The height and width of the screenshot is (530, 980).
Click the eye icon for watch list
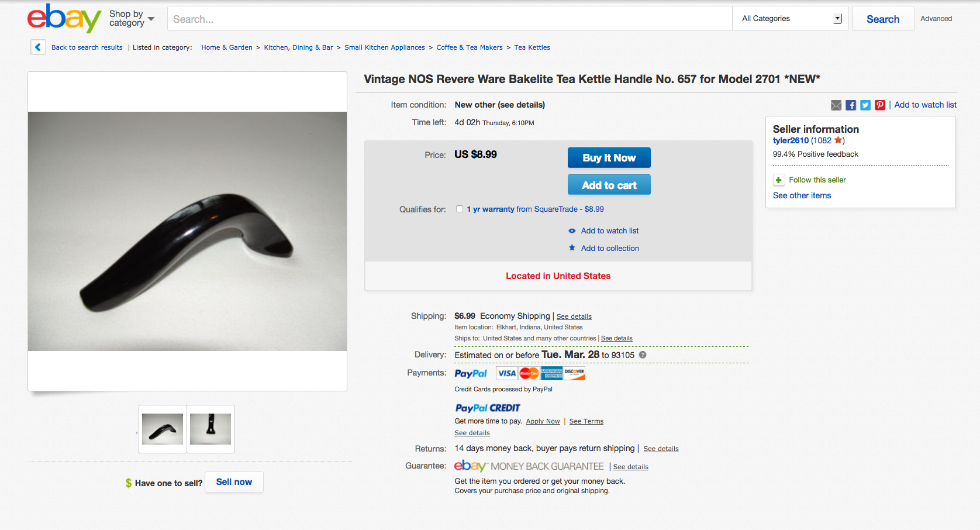coord(572,231)
